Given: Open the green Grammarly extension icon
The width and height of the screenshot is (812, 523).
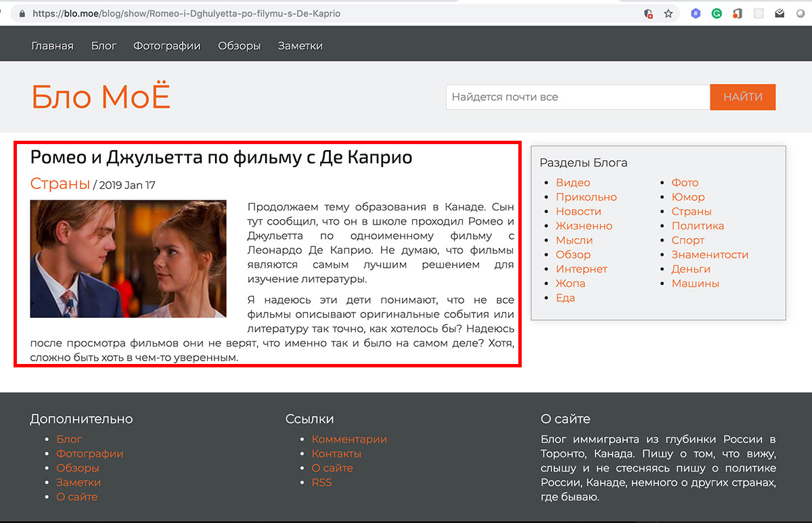Looking at the screenshot, I should (717, 14).
